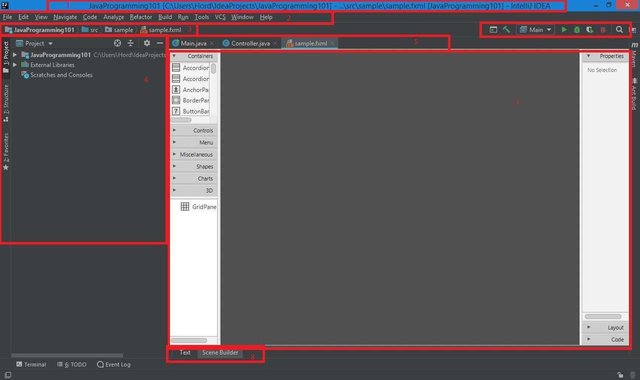Expand the Shapes section
Viewport: 640px width, 380px height.
(x=194, y=167)
